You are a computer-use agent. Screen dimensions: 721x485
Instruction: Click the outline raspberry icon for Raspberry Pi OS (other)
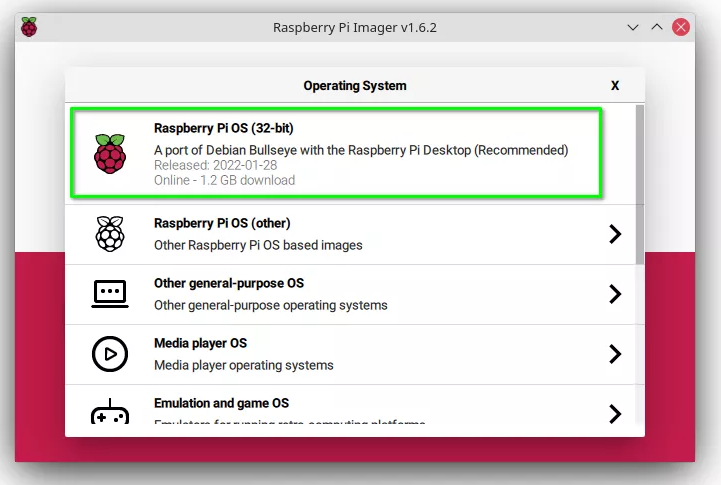pos(110,234)
